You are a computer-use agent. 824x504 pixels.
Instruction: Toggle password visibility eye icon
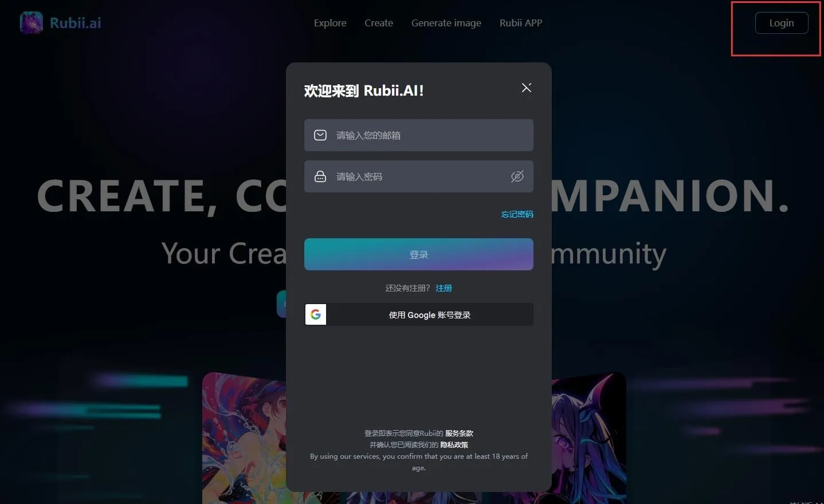point(517,176)
